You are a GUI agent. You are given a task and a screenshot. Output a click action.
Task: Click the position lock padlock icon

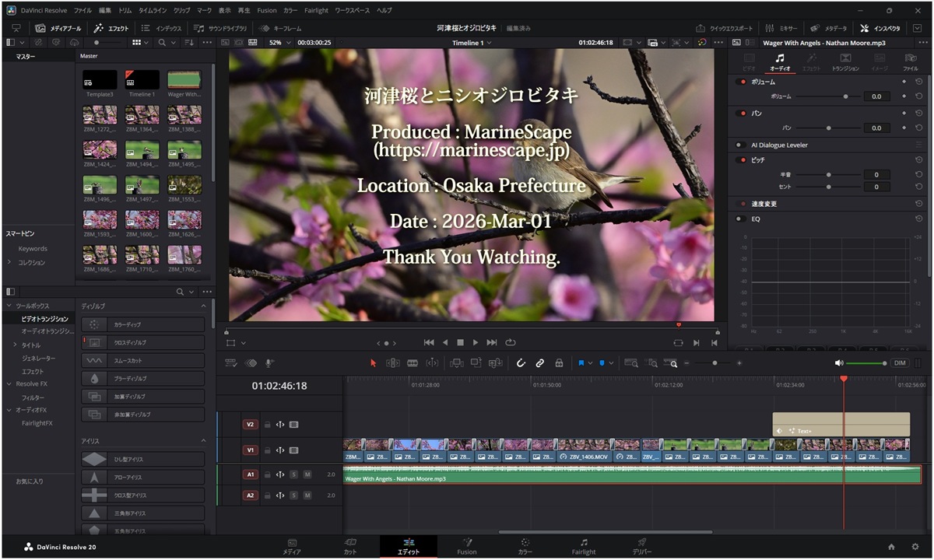pyautogui.click(x=559, y=363)
